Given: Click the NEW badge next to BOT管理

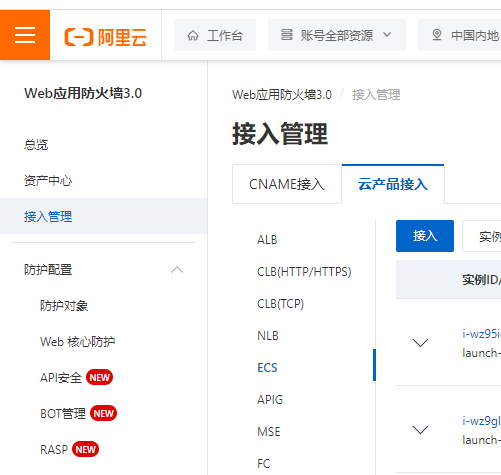Looking at the screenshot, I should (103, 413).
